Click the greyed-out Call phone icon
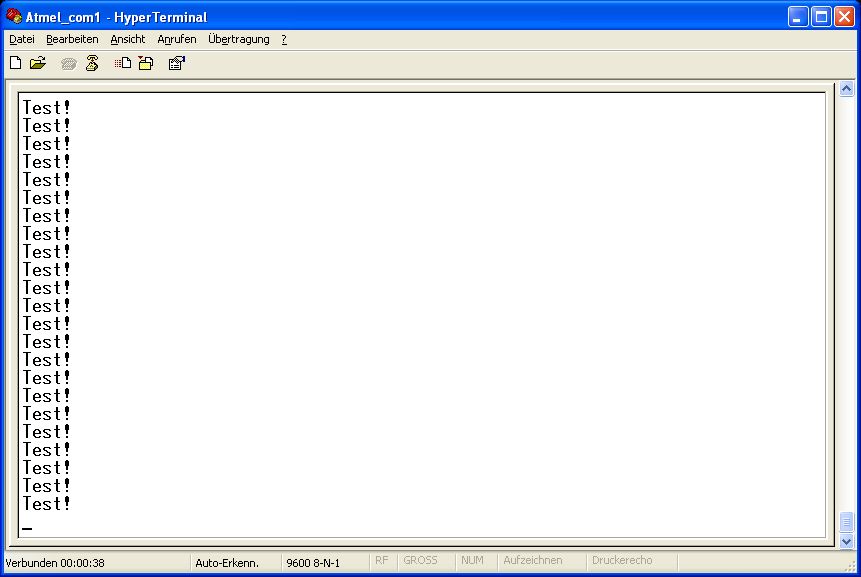 69,64
